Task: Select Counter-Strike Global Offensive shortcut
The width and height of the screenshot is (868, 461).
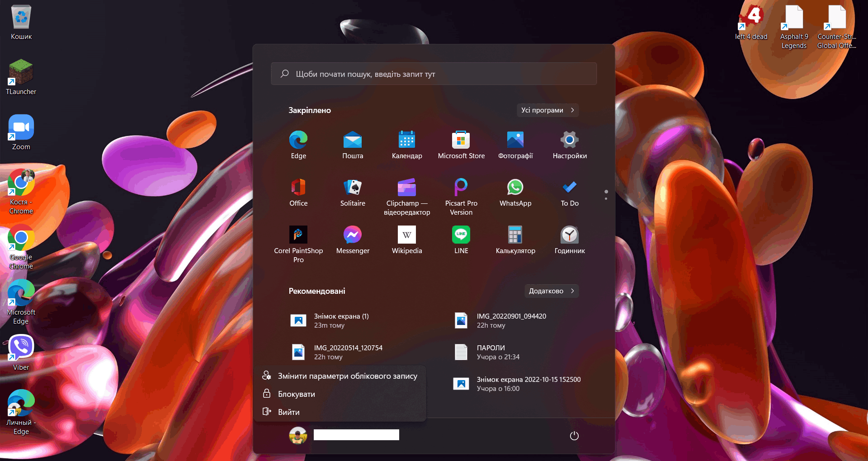Action: pyautogui.click(x=837, y=27)
